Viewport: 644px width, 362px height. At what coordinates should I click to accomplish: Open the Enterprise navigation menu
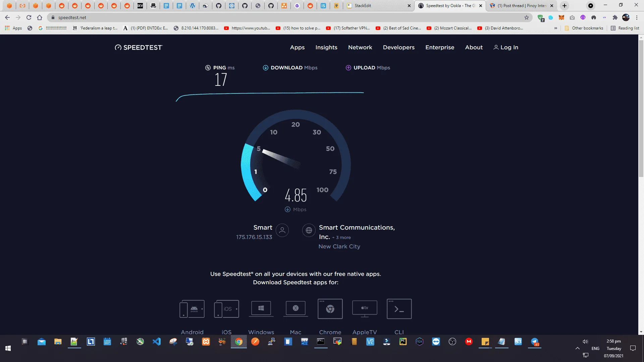(x=440, y=47)
